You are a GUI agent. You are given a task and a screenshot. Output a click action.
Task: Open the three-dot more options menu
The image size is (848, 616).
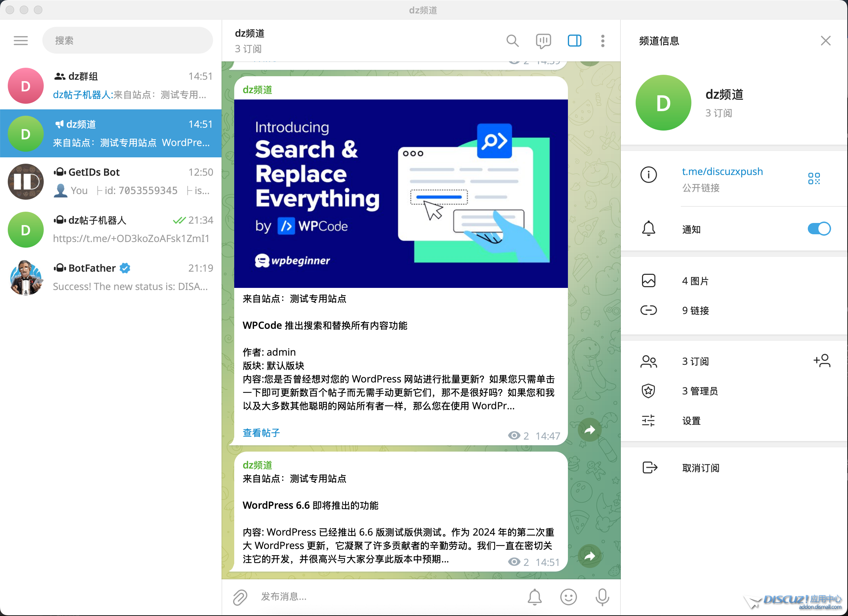[x=602, y=40]
